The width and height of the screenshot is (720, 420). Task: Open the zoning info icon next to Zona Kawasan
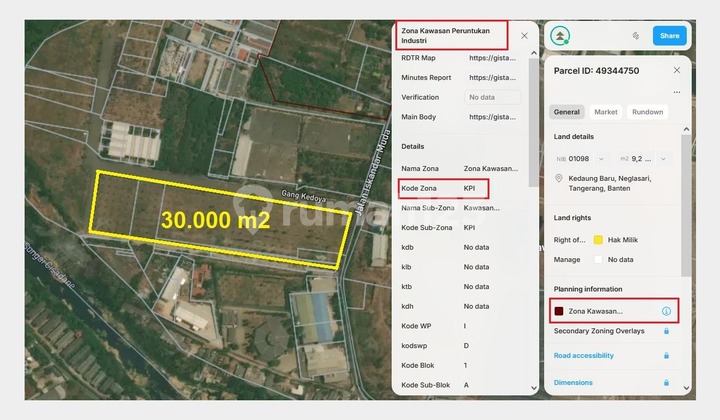pos(666,311)
